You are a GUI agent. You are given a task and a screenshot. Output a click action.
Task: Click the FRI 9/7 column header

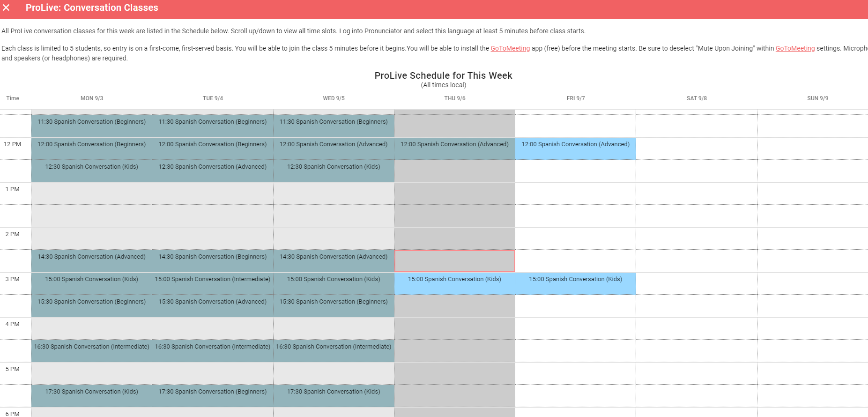[575, 98]
